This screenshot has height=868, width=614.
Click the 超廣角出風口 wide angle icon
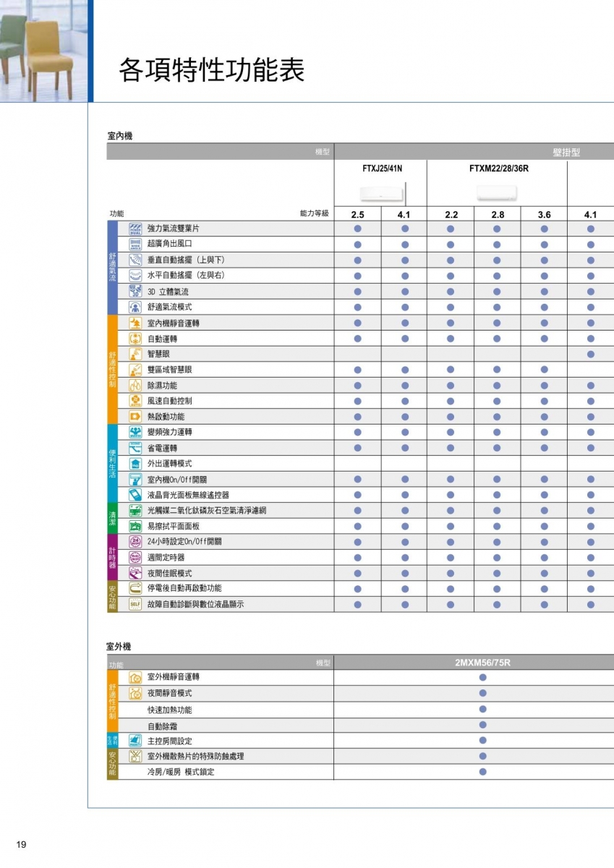(x=135, y=244)
